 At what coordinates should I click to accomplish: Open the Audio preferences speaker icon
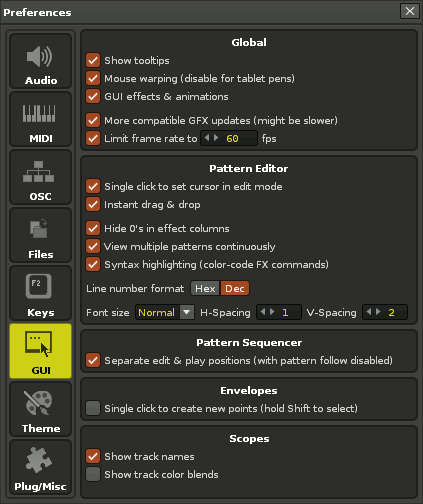tap(40, 57)
